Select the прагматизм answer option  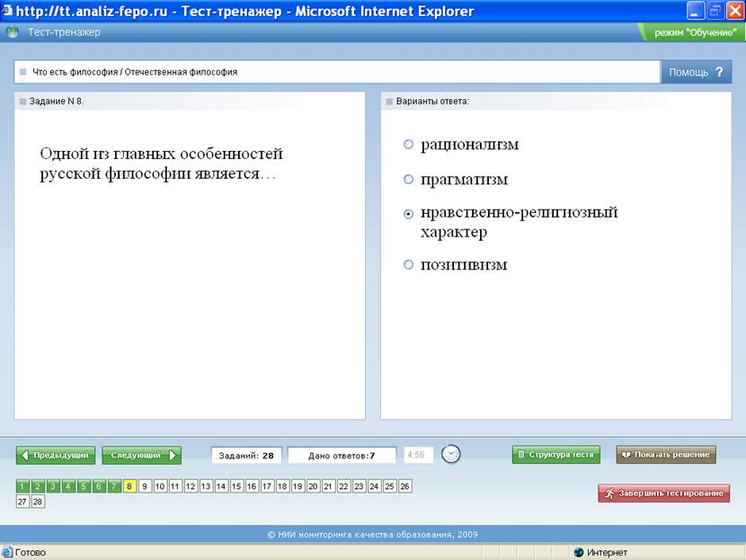coord(408,180)
